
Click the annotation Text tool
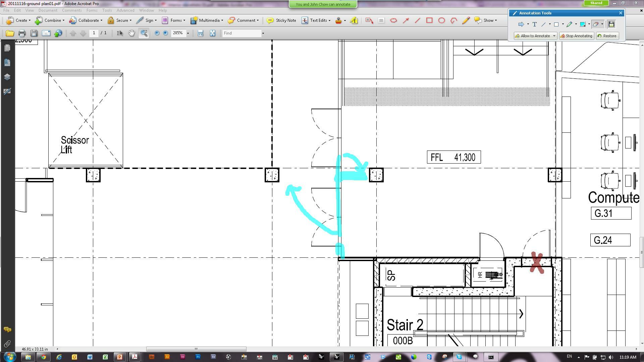[x=534, y=24]
